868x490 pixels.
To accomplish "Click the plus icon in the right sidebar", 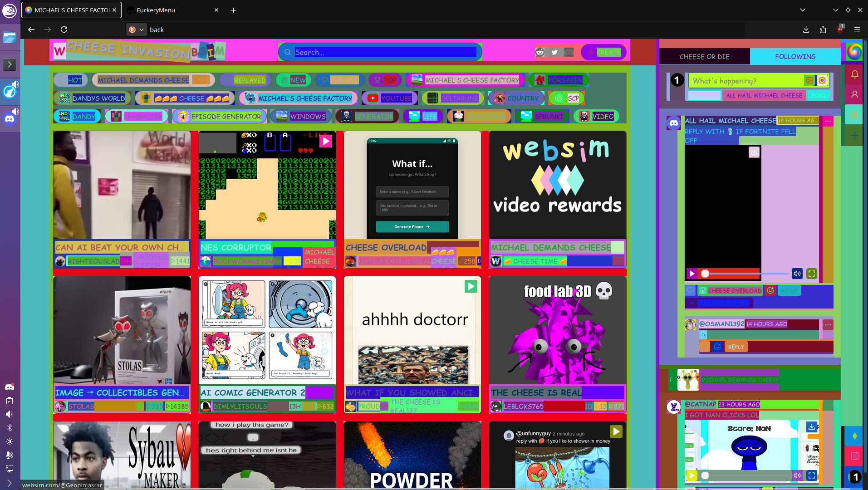I will pos(854,135).
